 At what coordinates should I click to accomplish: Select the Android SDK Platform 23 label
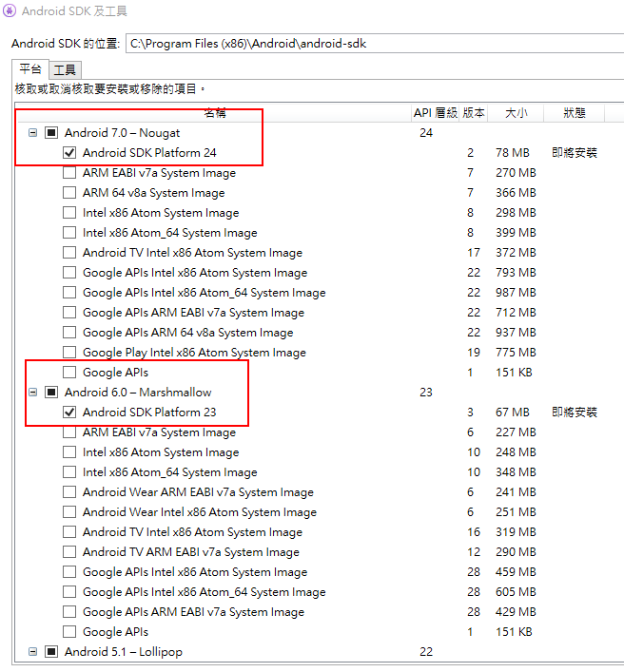[x=149, y=412]
